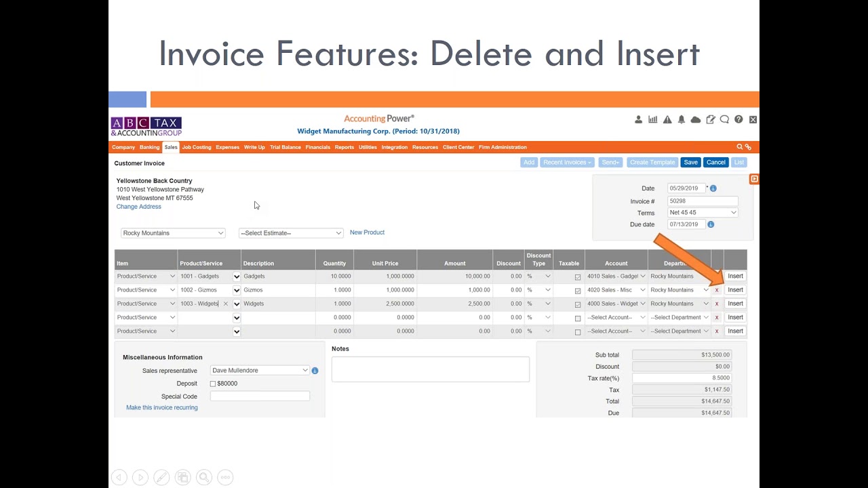868x488 pixels.
Task: Open the Banking menu
Action: point(150,147)
